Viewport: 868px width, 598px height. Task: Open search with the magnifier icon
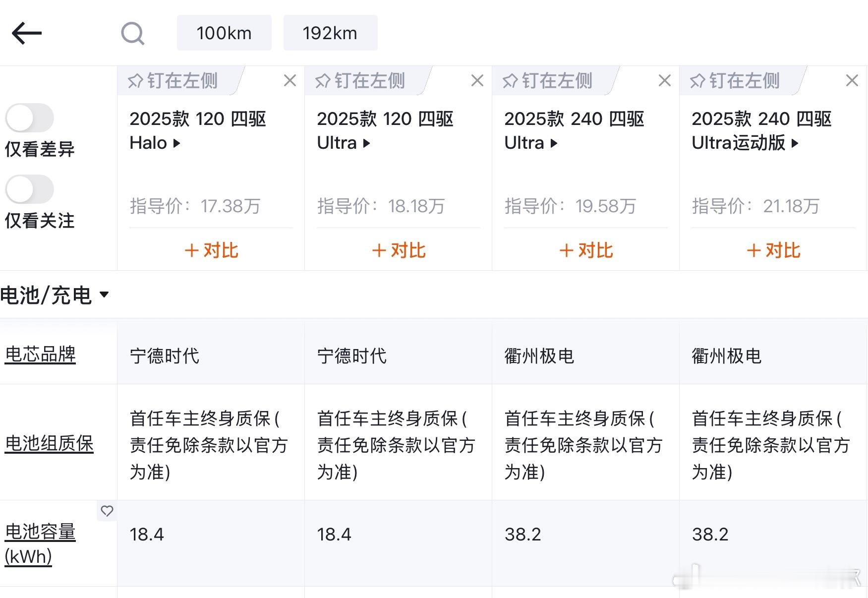[133, 34]
